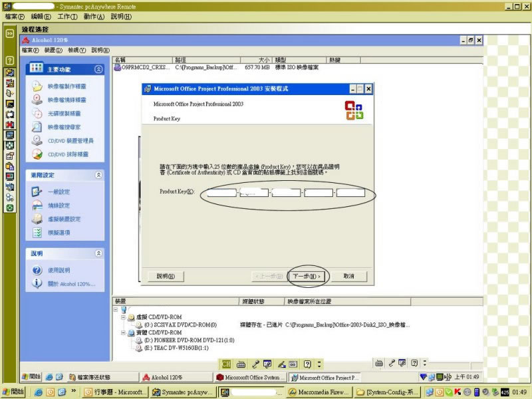The height and width of the screenshot is (399, 532).
Task: Click 說明(H) button in the installer
Action: coord(166,277)
